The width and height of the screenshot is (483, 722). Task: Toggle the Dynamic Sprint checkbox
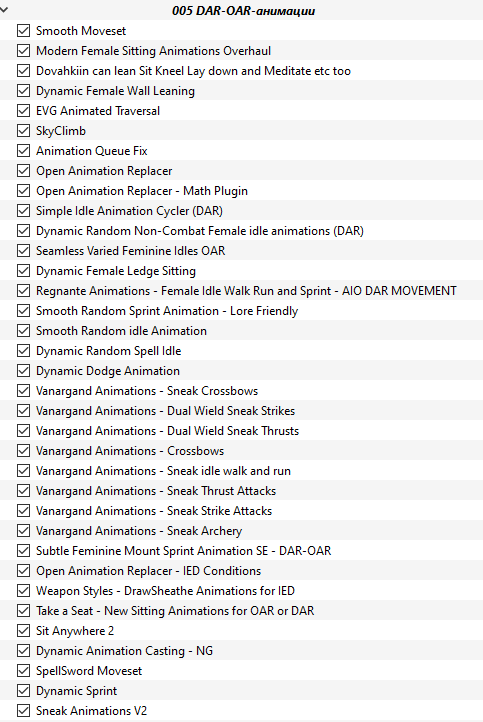(x=23, y=691)
